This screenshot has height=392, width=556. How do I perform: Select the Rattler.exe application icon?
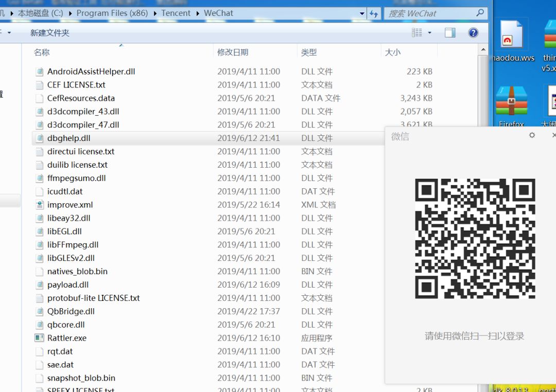coord(40,338)
